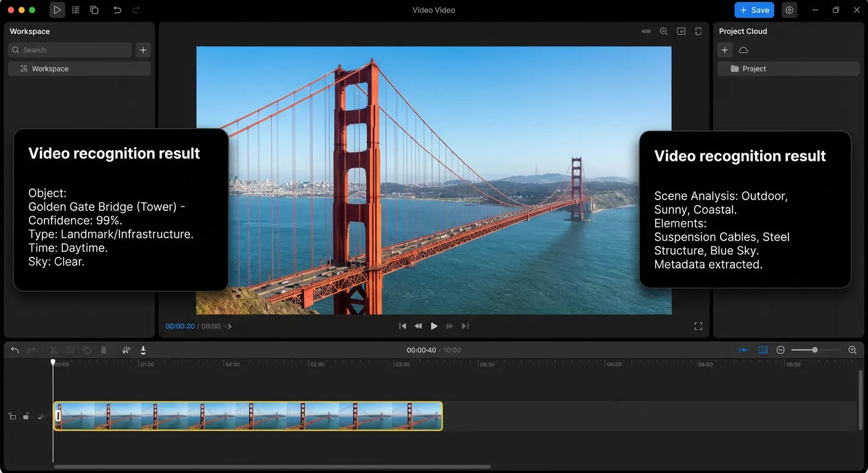
Task: Open the zoom magnifier above the video preview
Action: click(664, 31)
